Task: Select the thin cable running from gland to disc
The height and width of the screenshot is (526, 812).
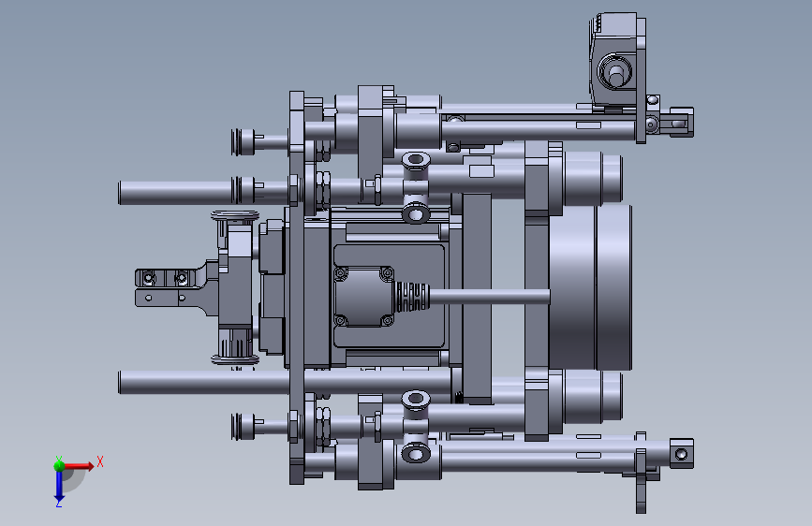Action: tap(490, 297)
